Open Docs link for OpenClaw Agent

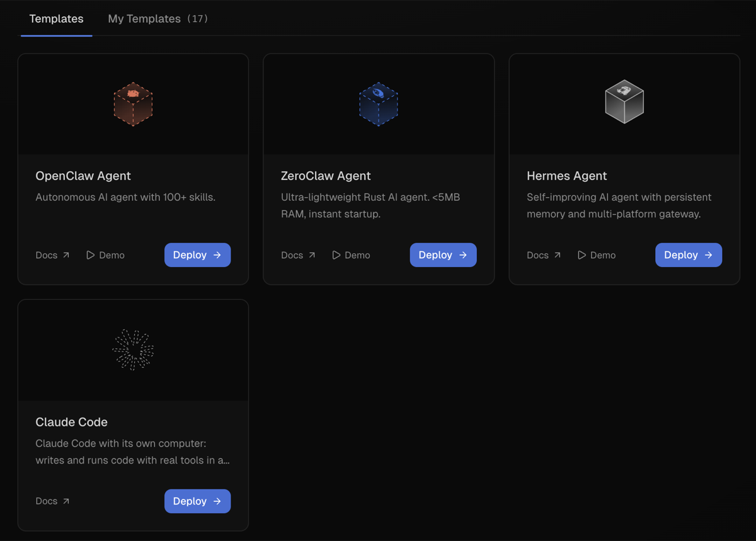point(52,255)
